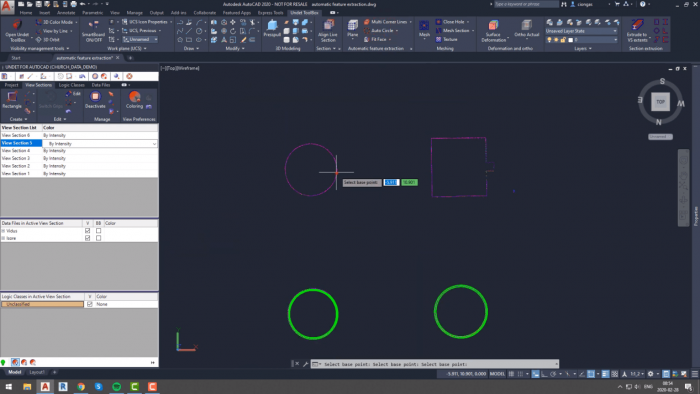Click the Mesh Section tool
700x394 pixels.
(453, 30)
